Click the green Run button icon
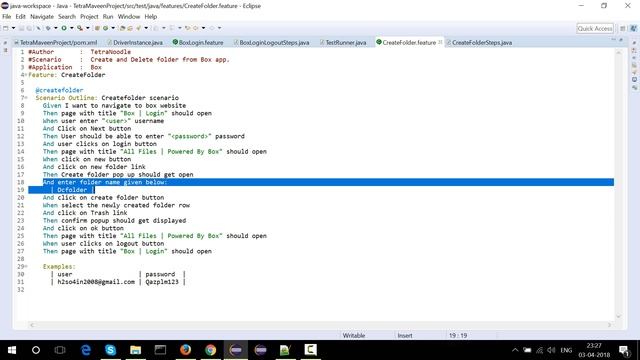This screenshot has height=360, width=640. (64, 28)
